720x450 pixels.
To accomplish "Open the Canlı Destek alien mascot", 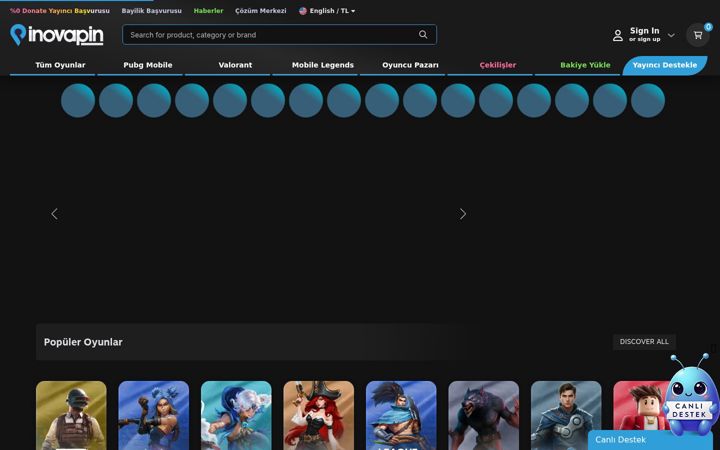I will (690, 394).
